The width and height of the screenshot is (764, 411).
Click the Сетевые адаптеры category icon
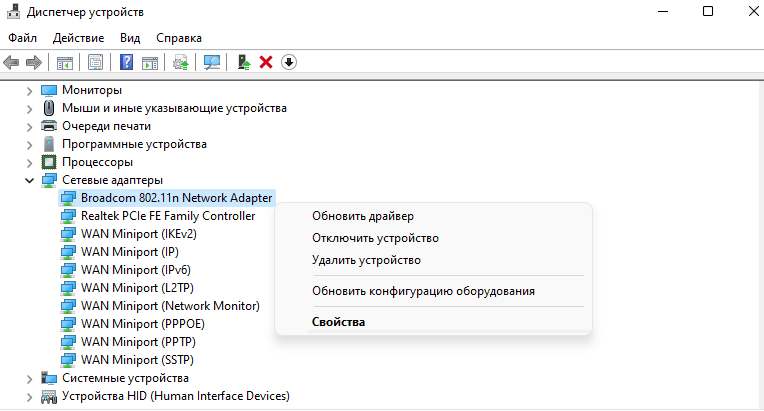(49, 180)
